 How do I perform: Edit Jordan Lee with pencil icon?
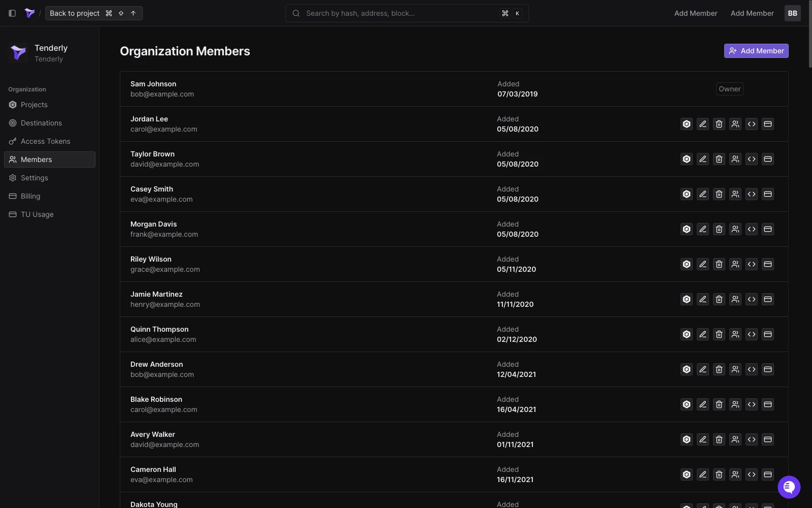click(703, 124)
